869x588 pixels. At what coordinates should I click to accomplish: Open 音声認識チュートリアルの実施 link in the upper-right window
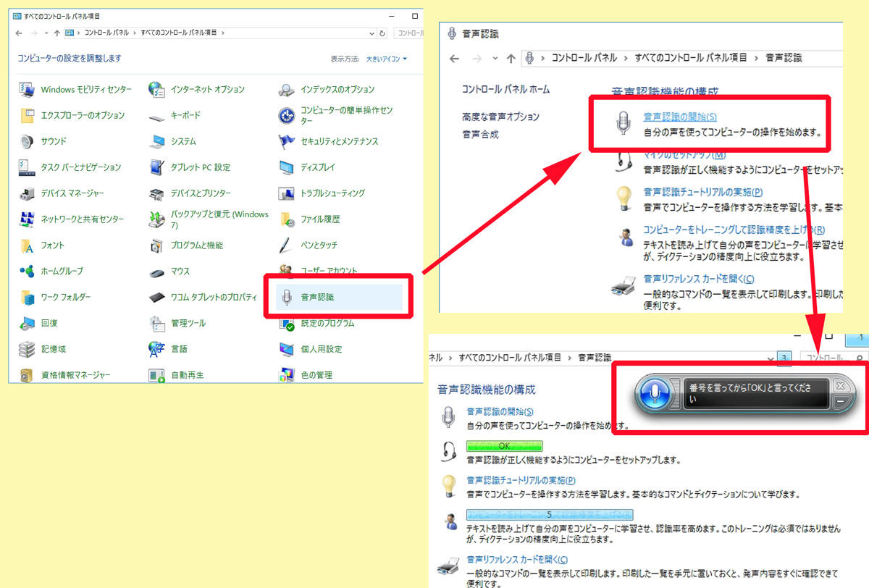pos(703,193)
